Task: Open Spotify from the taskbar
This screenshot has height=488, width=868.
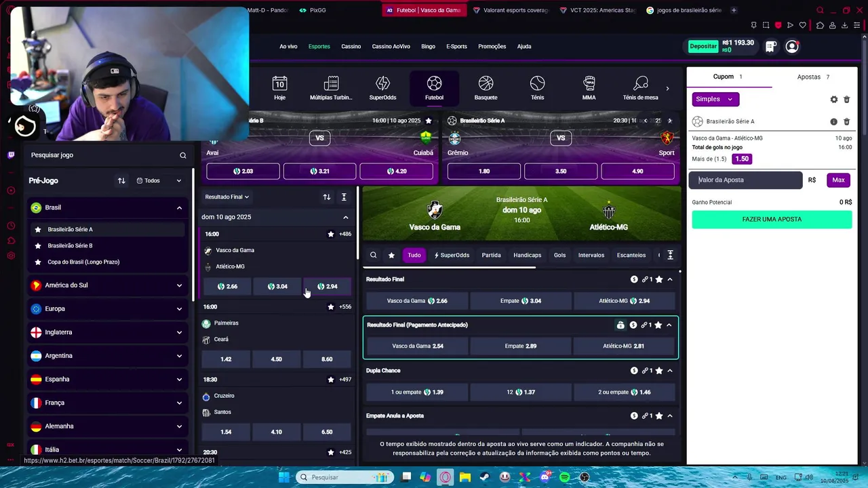Action: [564, 477]
